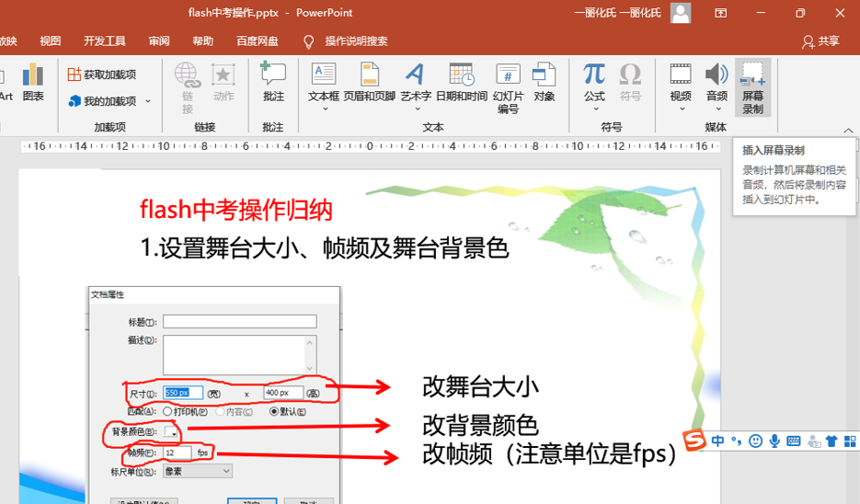Insert an 对象 object
This screenshot has width=860, height=504.
[545, 82]
